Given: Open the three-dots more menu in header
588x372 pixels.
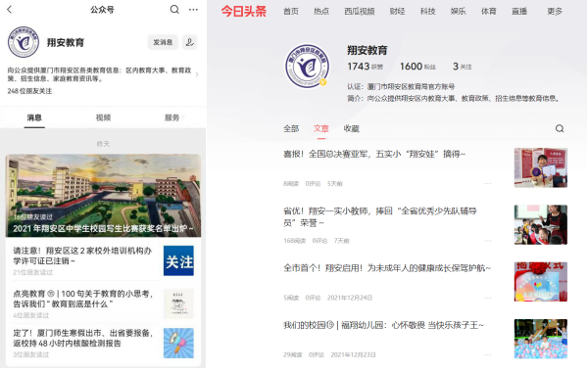Looking at the screenshot, I should tap(193, 10).
